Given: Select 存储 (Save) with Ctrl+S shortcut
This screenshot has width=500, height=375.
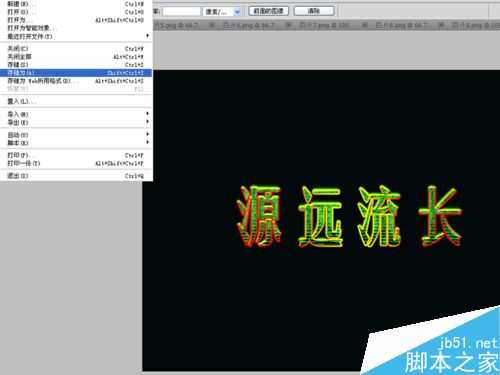Looking at the screenshot, I should tap(76, 65).
